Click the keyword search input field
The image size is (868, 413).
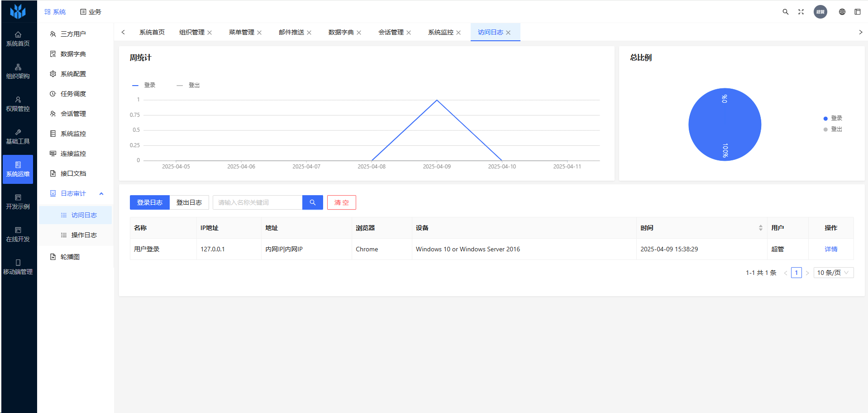click(258, 202)
